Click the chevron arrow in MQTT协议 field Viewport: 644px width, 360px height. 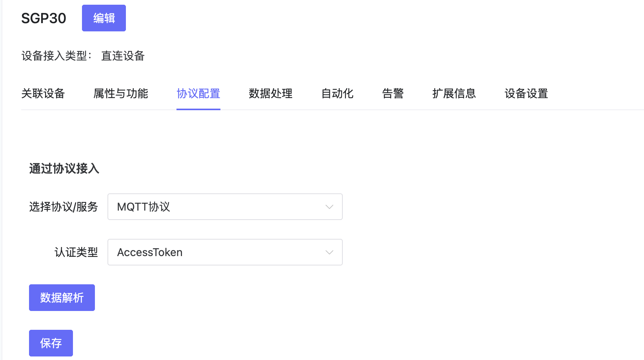click(x=329, y=207)
